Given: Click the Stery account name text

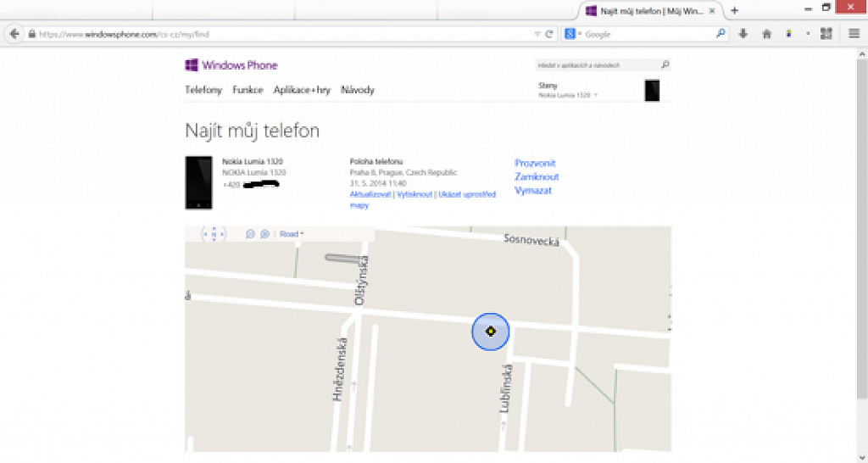Looking at the screenshot, I should [x=548, y=86].
